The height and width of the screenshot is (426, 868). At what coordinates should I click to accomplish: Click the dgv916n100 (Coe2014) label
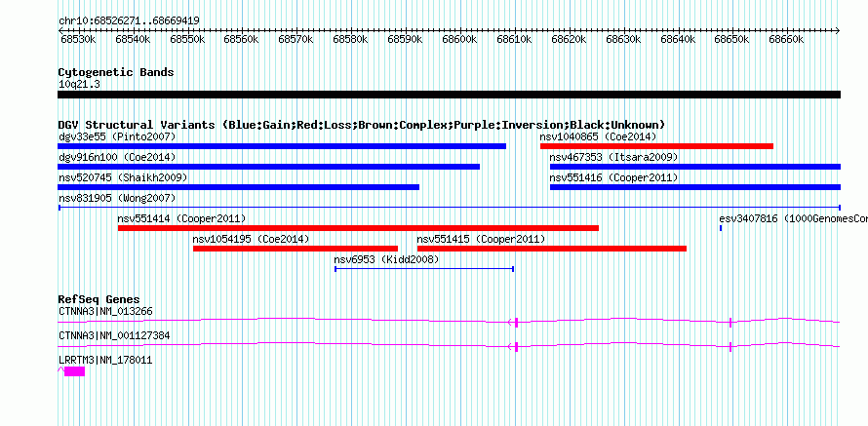click(x=117, y=157)
